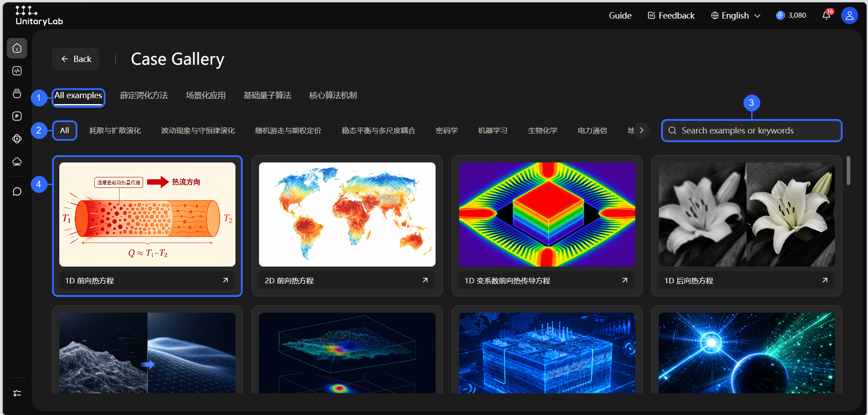This screenshot has width=868, height=415.
Task: Click the checklist icon at the sidebar bottom
Action: pyautogui.click(x=17, y=393)
